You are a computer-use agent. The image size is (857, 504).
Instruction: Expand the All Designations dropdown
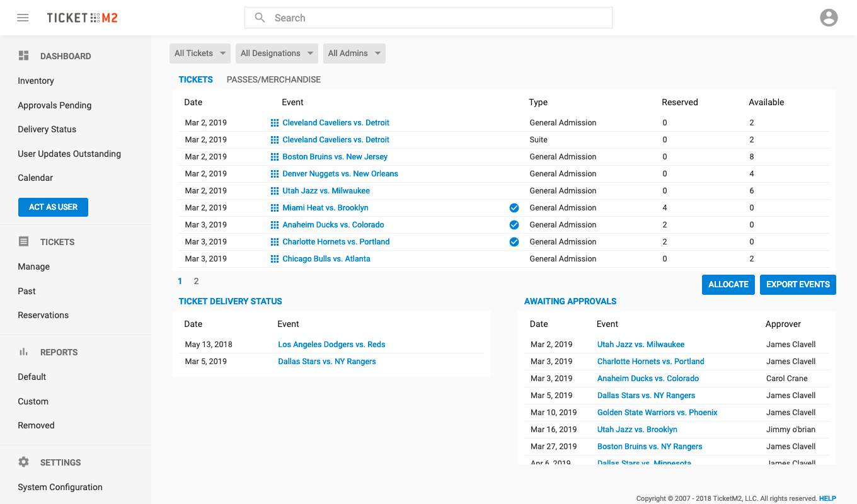[277, 54]
